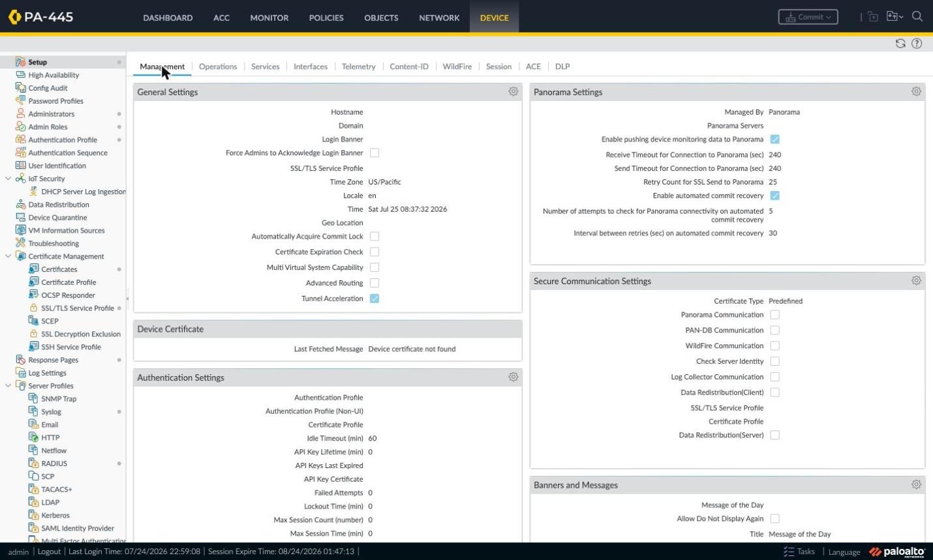Click the Tasks list icon in footer
The image size is (933, 560).
click(x=788, y=552)
